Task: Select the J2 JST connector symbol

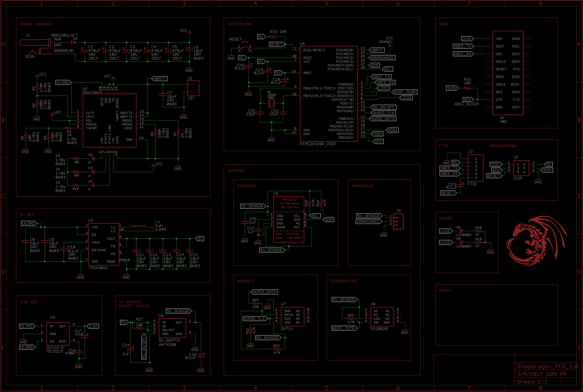Action: [x=193, y=88]
